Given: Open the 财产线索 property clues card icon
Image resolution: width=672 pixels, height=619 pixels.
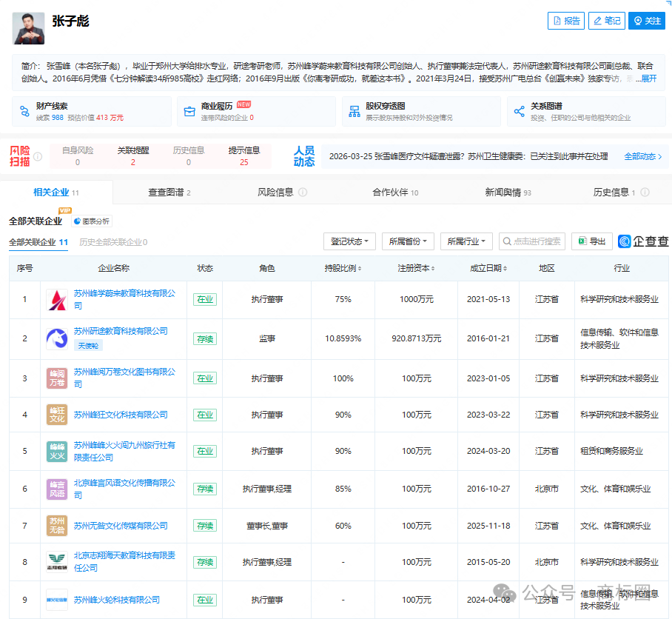Looking at the screenshot, I should 25,112.
